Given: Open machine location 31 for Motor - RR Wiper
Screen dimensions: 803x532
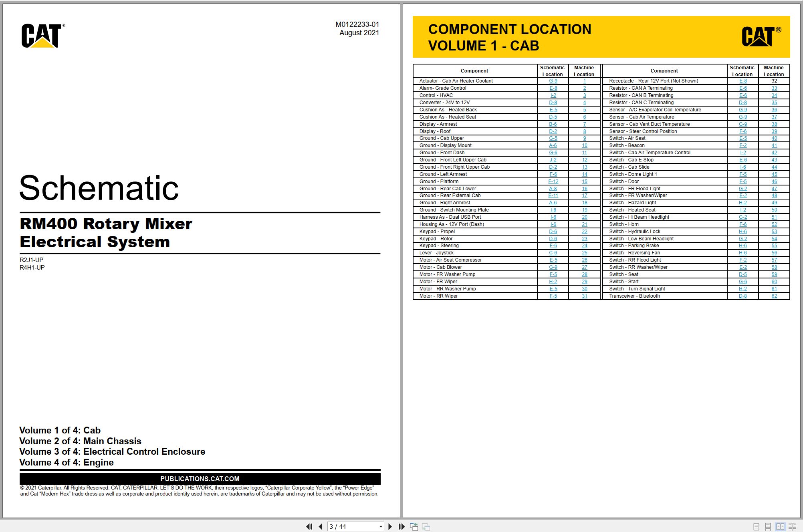Looking at the screenshot, I should 585,296.
